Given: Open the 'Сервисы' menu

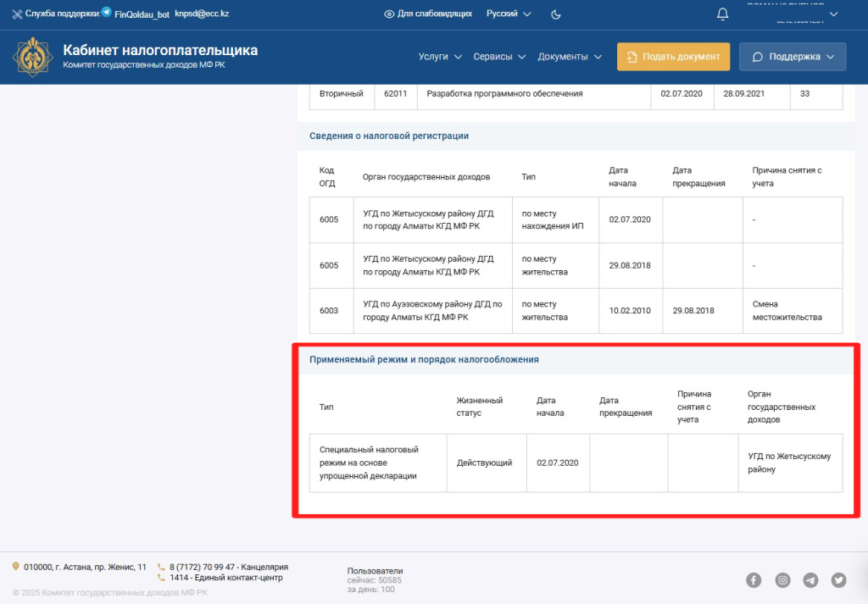Looking at the screenshot, I should point(499,57).
